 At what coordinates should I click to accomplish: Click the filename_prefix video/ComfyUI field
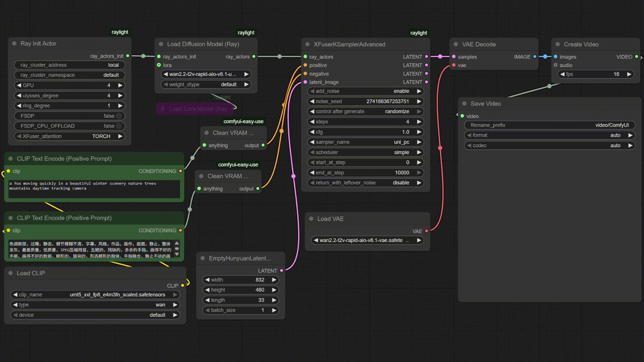[x=549, y=125]
